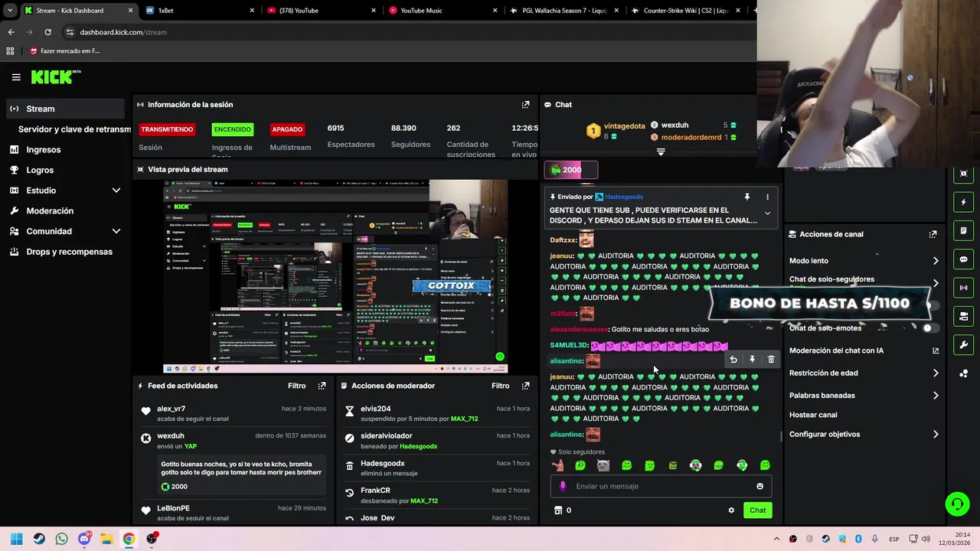Image resolution: width=980 pixels, height=551 pixels.
Task: Open Restricción de edad chevron
Action: 936,373
